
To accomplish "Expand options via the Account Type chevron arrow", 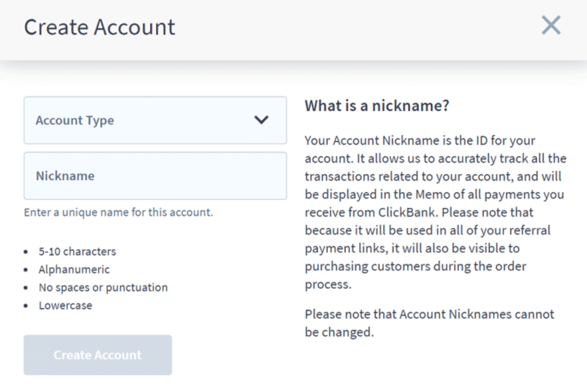I will (x=261, y=120).
